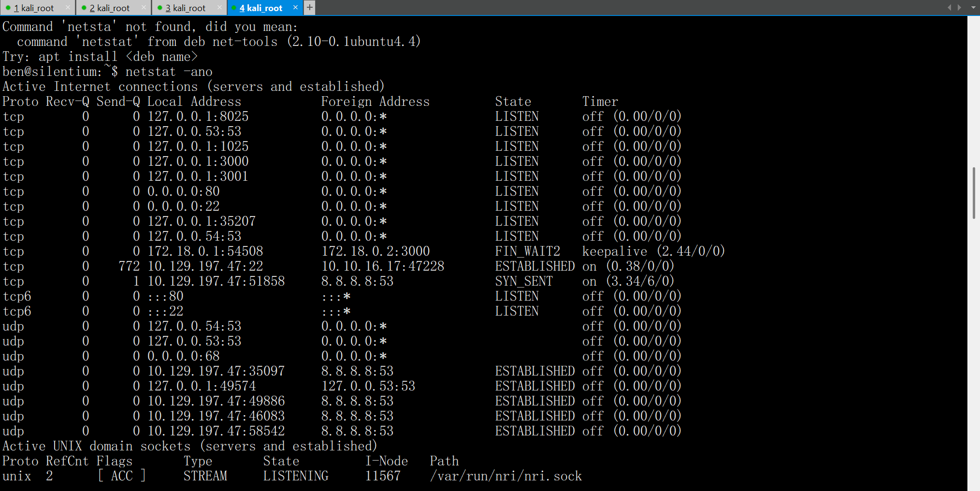
Task: Click the 'I-Node' column header
Action: (x=386, y=461)
